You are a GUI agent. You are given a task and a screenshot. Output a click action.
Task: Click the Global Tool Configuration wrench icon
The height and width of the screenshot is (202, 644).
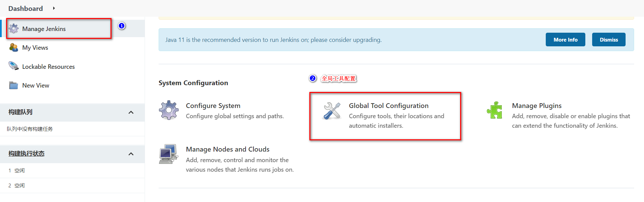coord(332,111)
